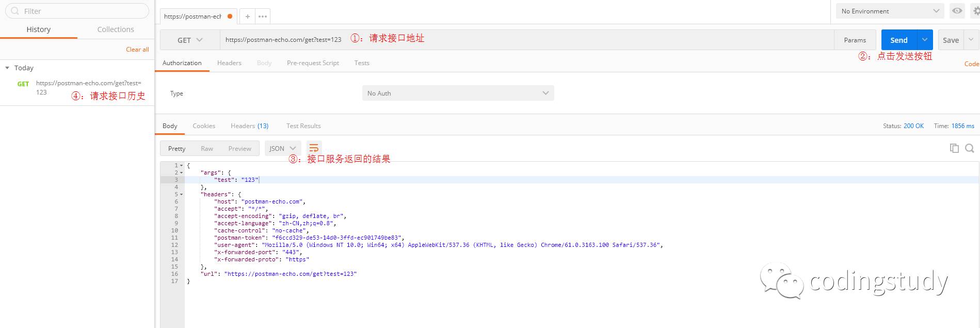Select the request Headers tab
The height and width of the screenshot is (328, 980).
(229, 63)
